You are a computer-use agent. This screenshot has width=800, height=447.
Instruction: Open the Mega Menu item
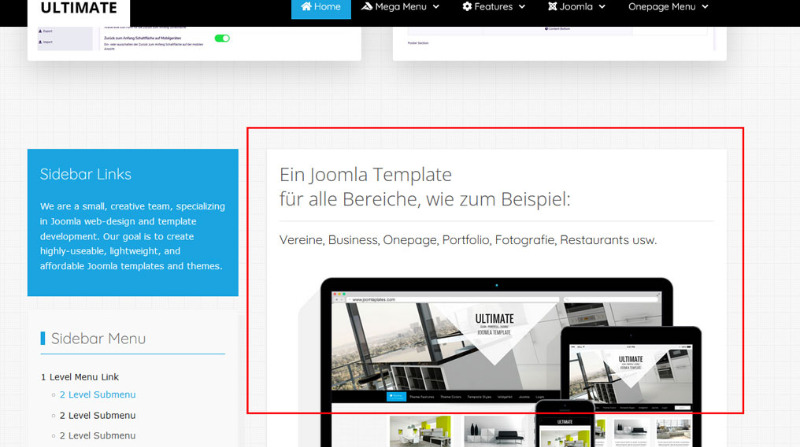pos(400,7)
